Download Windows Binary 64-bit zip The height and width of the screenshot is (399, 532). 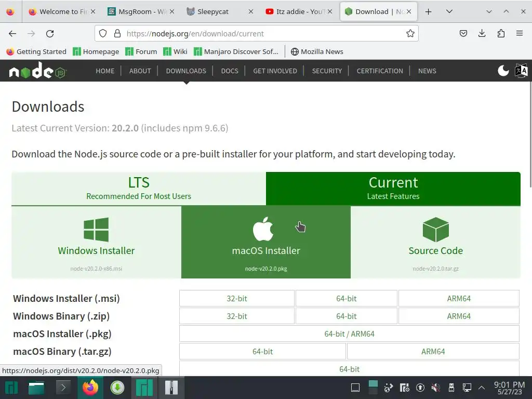pos(347,316)
